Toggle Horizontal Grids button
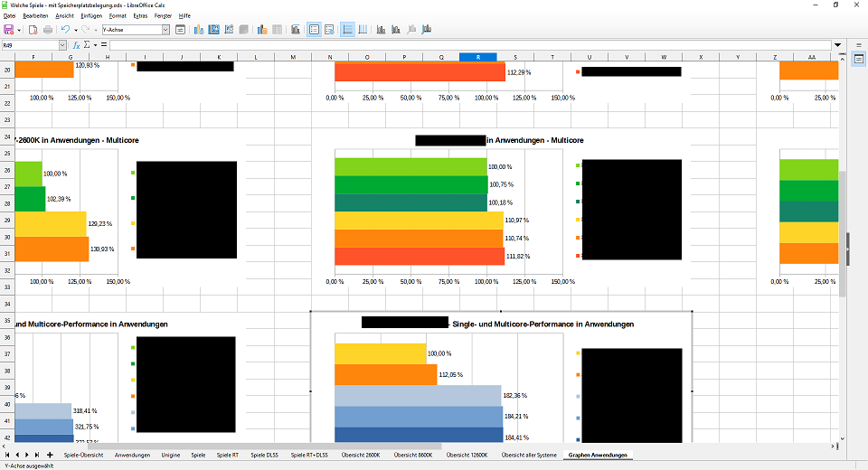 coord(347,30)
